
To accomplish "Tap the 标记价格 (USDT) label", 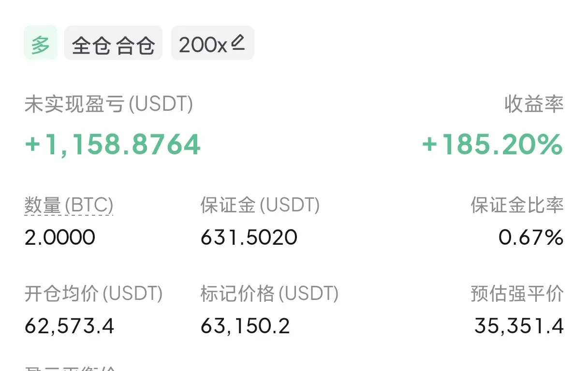I will pyautogui.click(x=270, y=294).
